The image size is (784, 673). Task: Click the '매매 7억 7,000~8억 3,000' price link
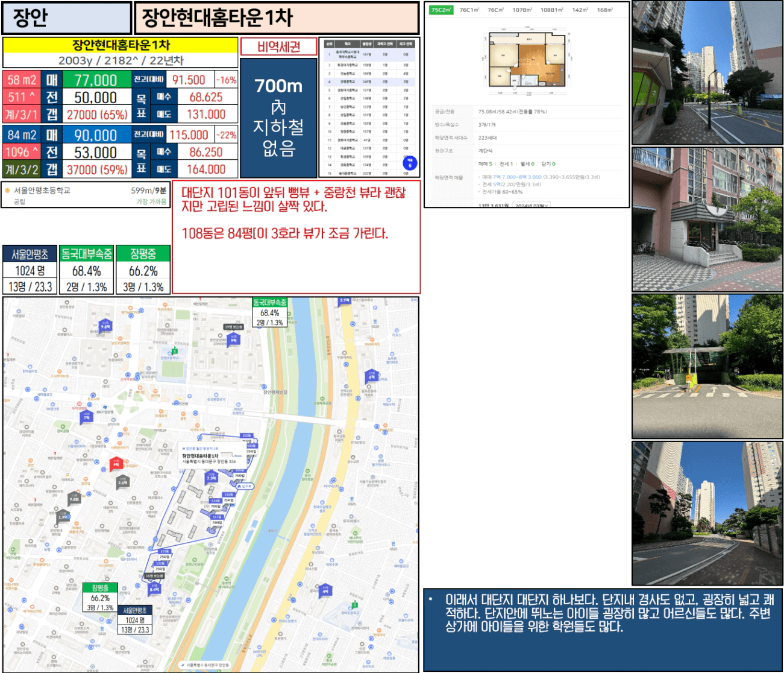click(511, 177)
